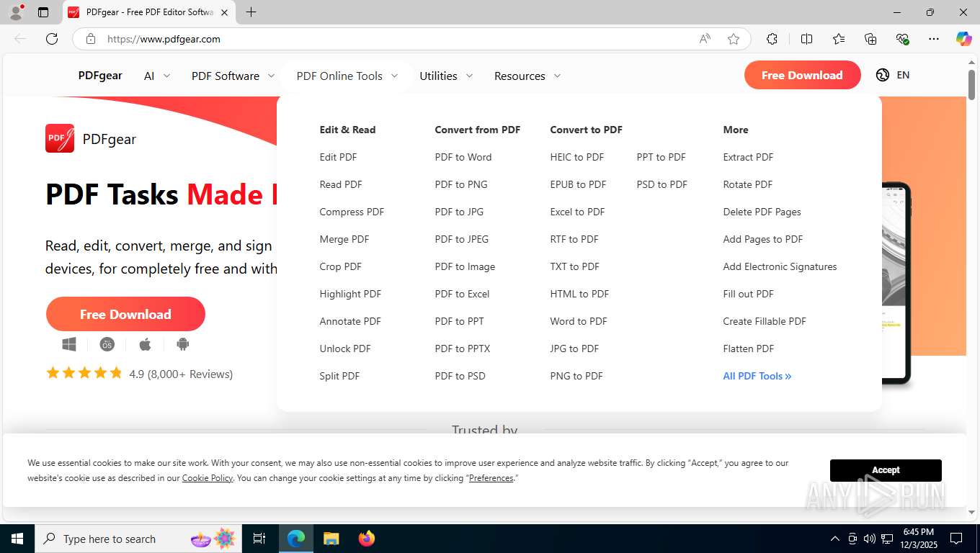Open Task View in taskbar
Screen dimensions: 980x553
pyautogui.click(x=259, y=539)
